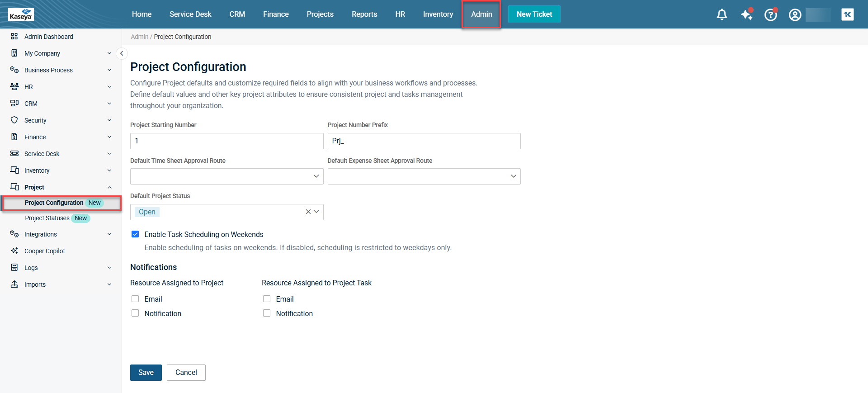Open the user profile icon
Screen dimensions: 868x393
[x=795, y=14]
